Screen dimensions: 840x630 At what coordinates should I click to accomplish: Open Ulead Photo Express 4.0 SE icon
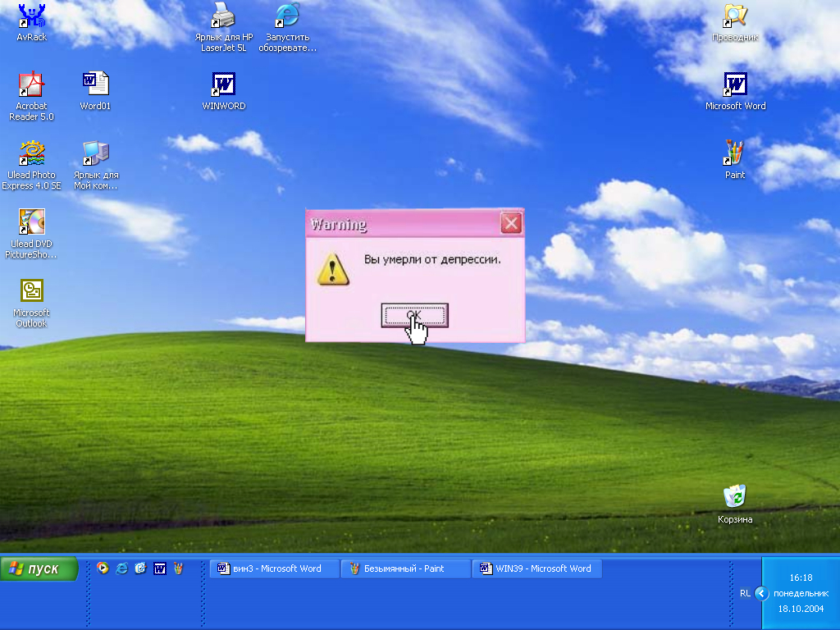tap(32, 164)
